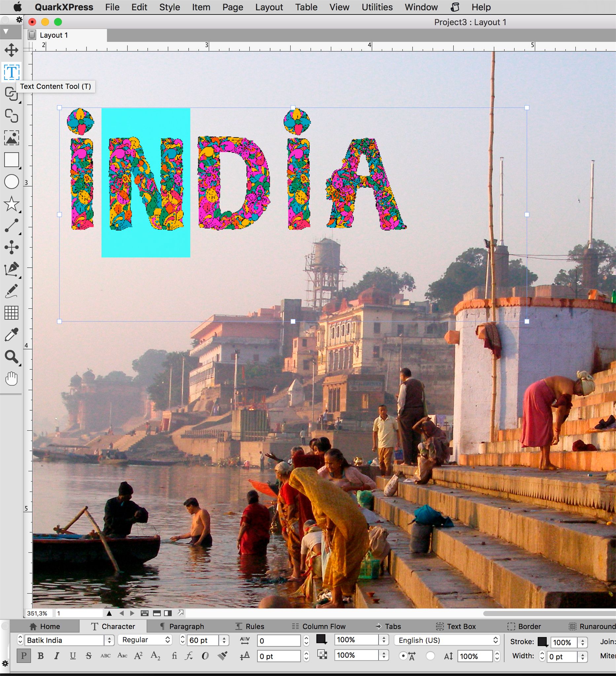Go to the next page arrow
Image resolution: width=616 pixels, height=676 pixels.
click(132, 613)
